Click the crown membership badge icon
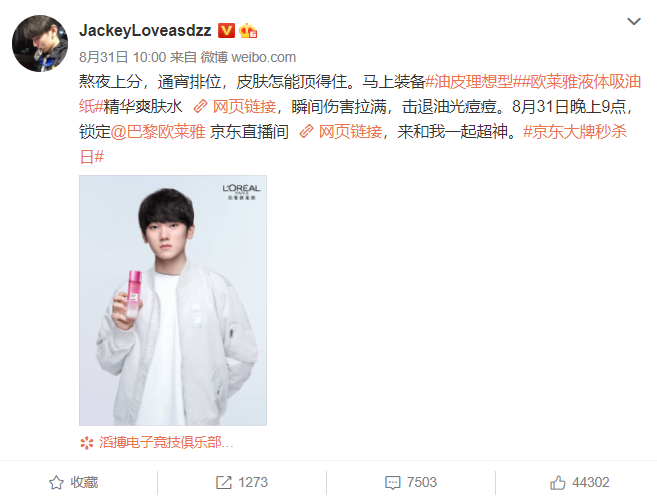657x496 pixels. pos(248,31)
